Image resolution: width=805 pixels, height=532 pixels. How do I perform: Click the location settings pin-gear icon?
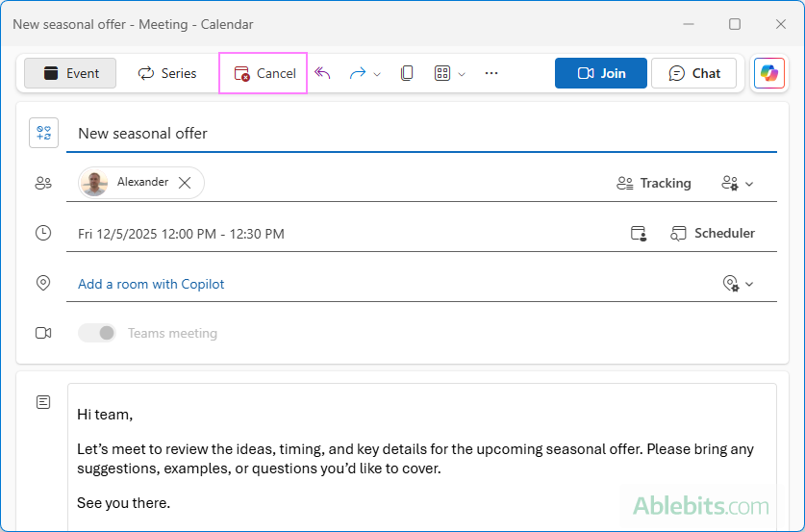[731, 284]
